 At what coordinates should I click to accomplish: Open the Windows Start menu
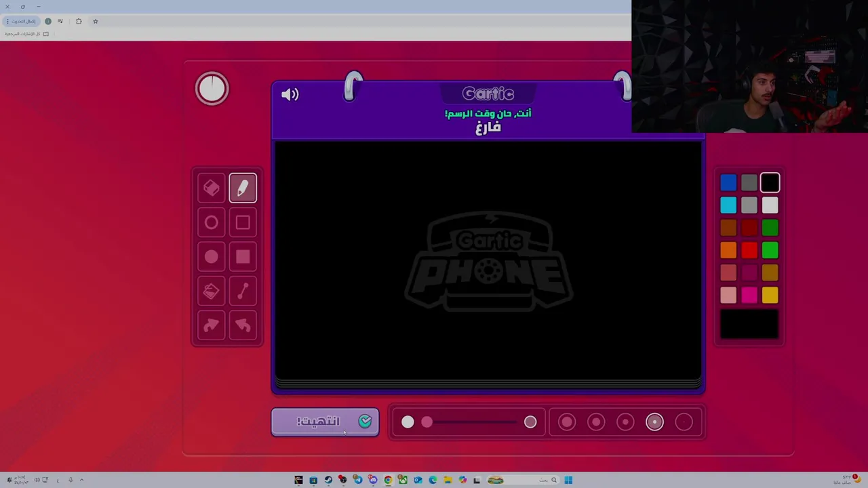568,480
